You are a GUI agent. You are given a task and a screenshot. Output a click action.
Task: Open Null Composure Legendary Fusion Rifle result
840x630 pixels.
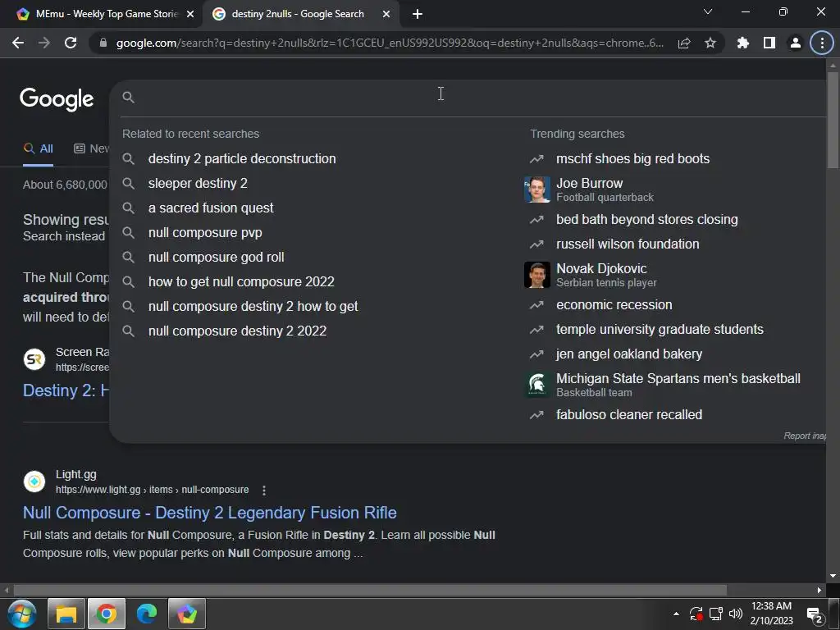coord(209,513)
